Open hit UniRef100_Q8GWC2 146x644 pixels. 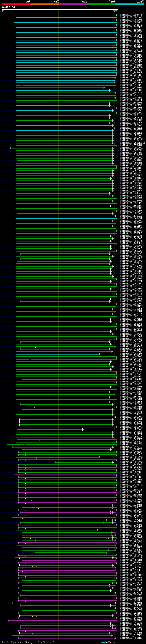131,22
